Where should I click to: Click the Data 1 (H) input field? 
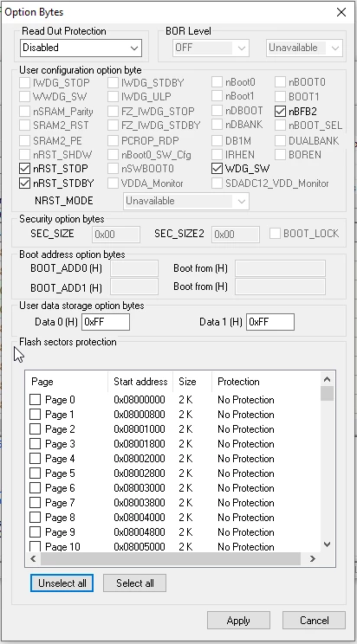270,322
